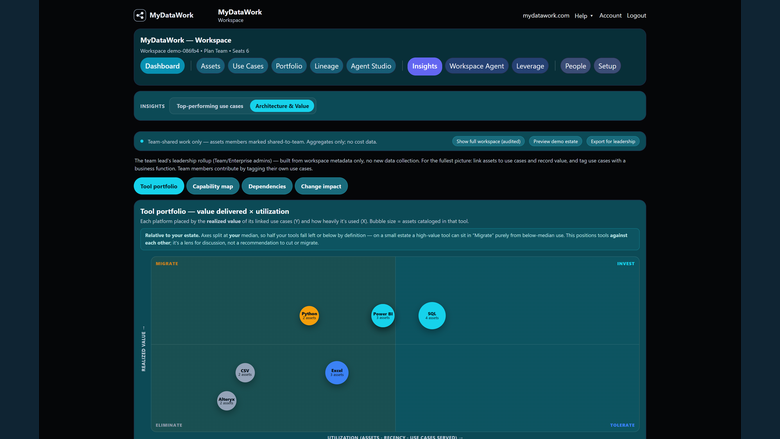This screenshot has height=439, width=780.
Task: Open the Workspace Agent tab
Action: point(477,66)
